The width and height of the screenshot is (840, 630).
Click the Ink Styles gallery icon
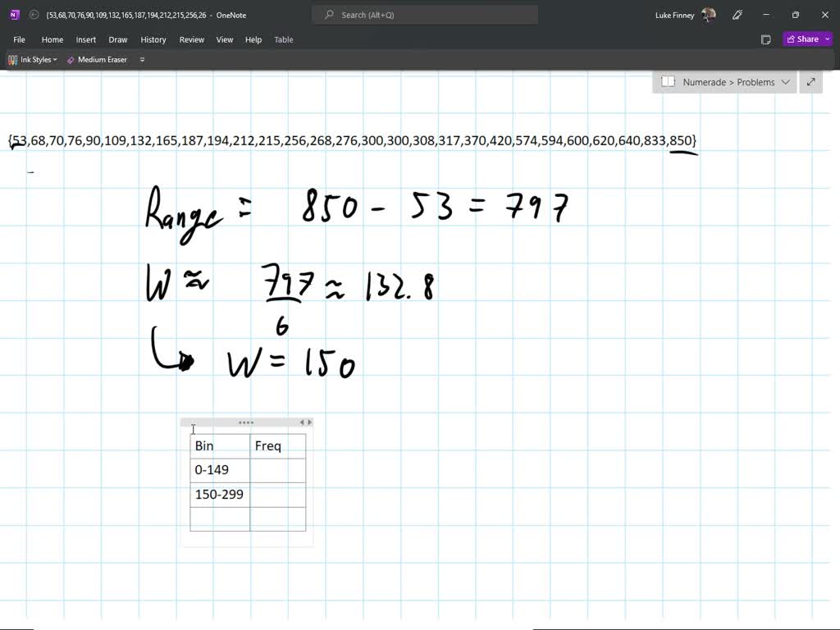[14, 59]
